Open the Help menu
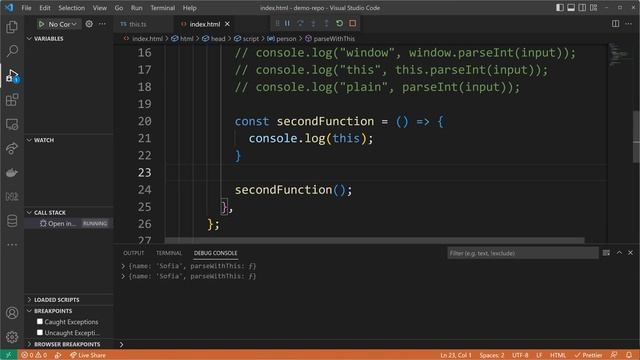Screen dimensions: 640x360 189,8
